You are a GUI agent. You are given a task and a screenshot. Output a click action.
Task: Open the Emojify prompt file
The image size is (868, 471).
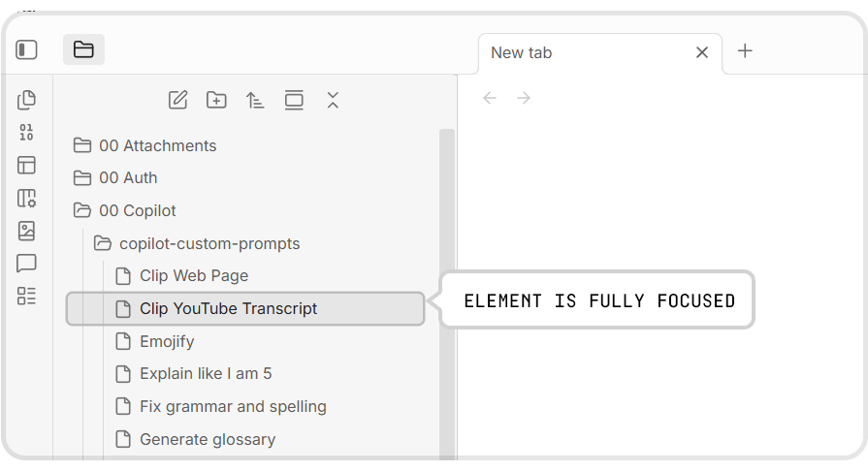tap(167, 341)
